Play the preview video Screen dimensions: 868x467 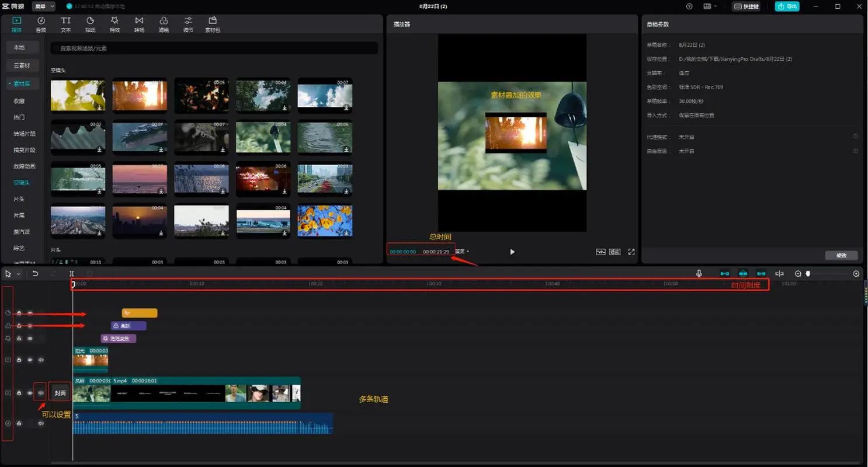click(512, 252)
